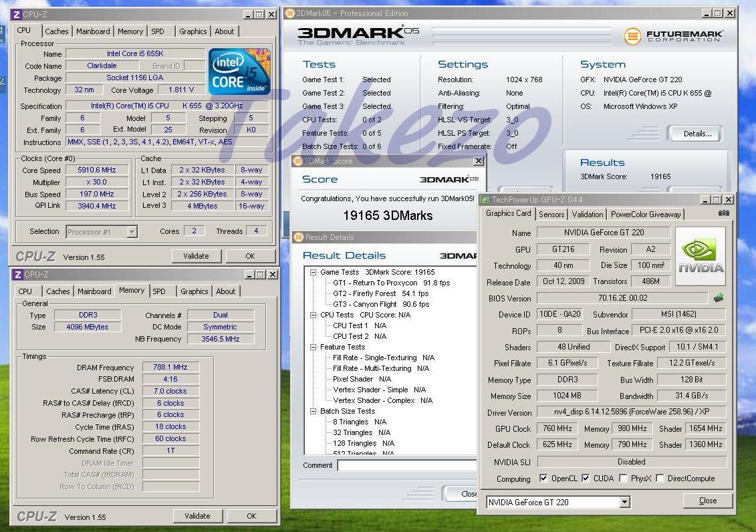
Task: Click the 3DMark Score dialog icon
Action: coord(298,161)
